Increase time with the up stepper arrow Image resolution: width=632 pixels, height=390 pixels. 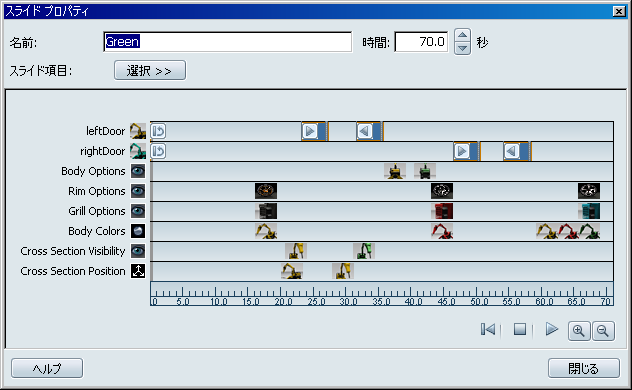click(x=463, y=35)
